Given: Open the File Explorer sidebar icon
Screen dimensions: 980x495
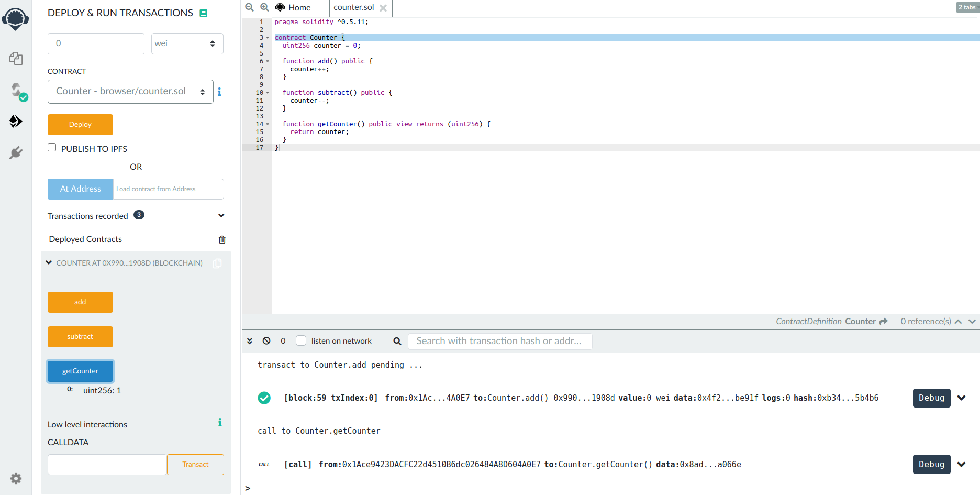Looking at the screenshot, I should (16, 58).
